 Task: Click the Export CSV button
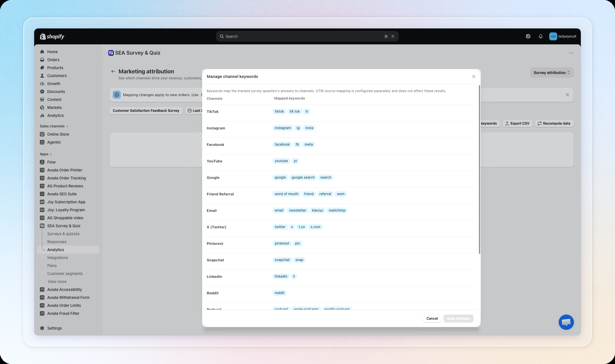coord(517,123)
